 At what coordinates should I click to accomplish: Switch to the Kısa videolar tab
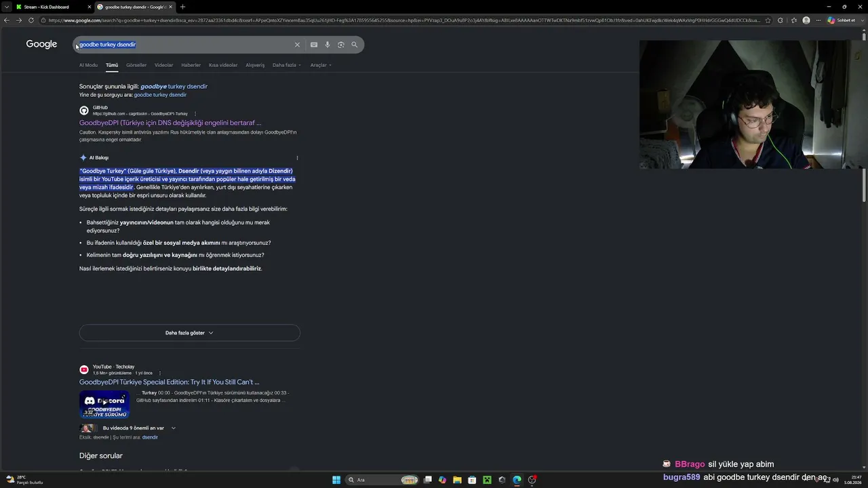[x=223, y=65]
